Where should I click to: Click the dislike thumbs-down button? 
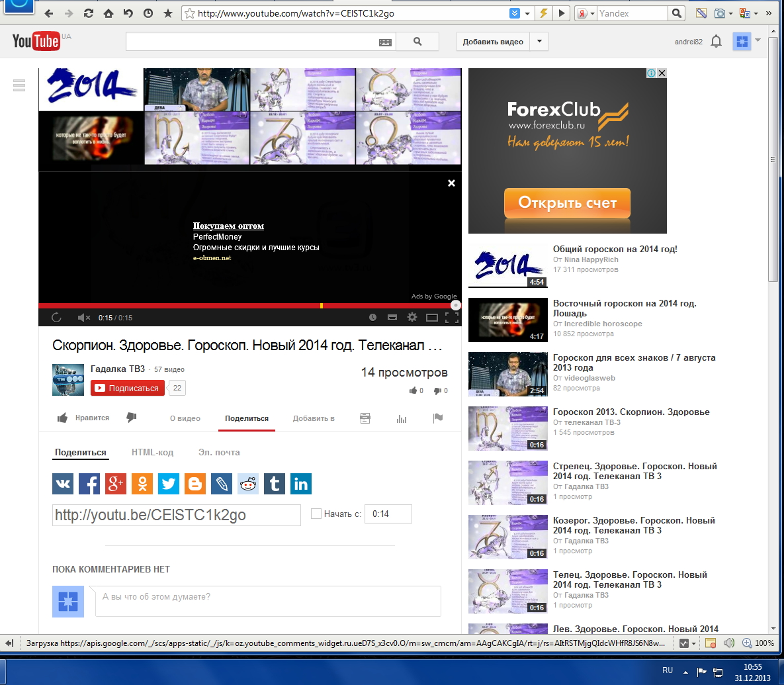132,418
